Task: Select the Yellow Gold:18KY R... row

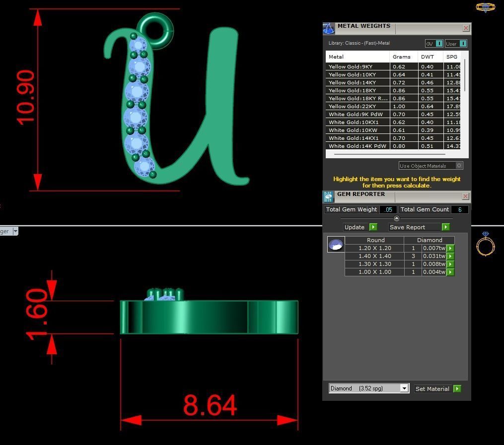Action: tap(393, 98)
